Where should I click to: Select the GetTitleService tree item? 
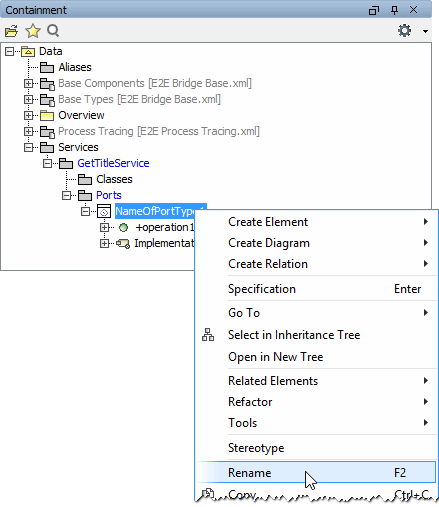point(113,163)
